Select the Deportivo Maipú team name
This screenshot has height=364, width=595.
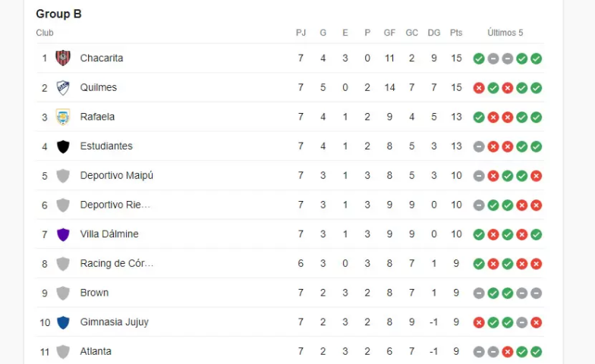[x=117, y=176]
